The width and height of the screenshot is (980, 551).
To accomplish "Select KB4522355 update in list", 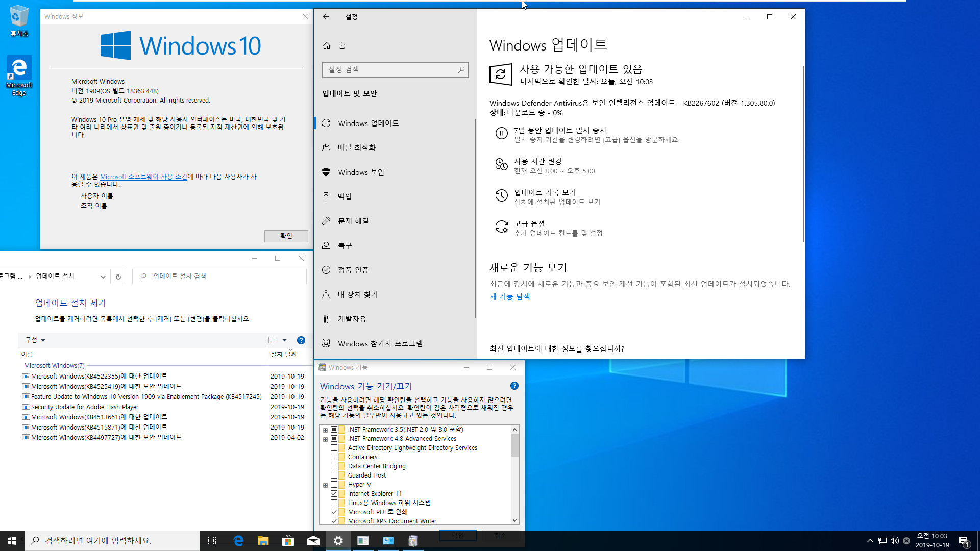I will click(99, 377).
